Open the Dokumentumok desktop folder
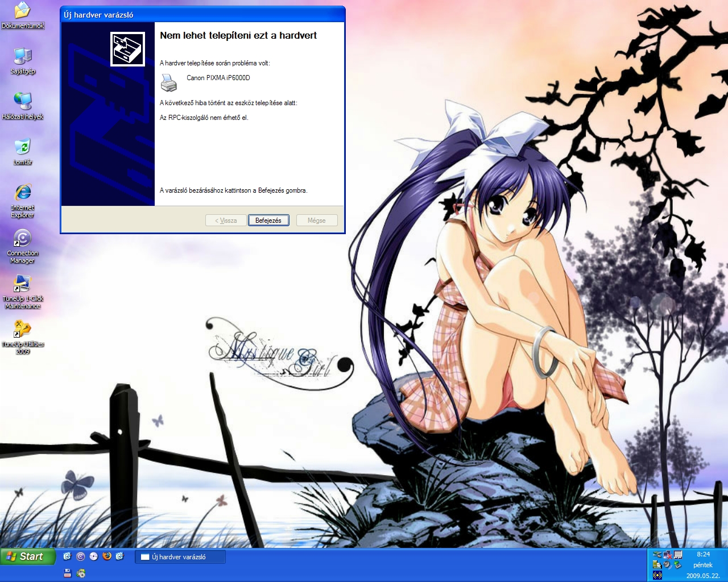 point(23,15)
